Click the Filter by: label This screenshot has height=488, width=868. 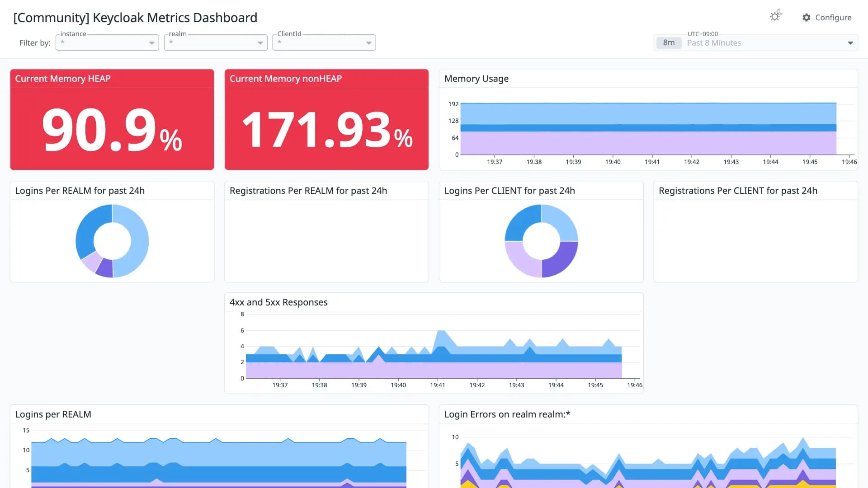35,43
